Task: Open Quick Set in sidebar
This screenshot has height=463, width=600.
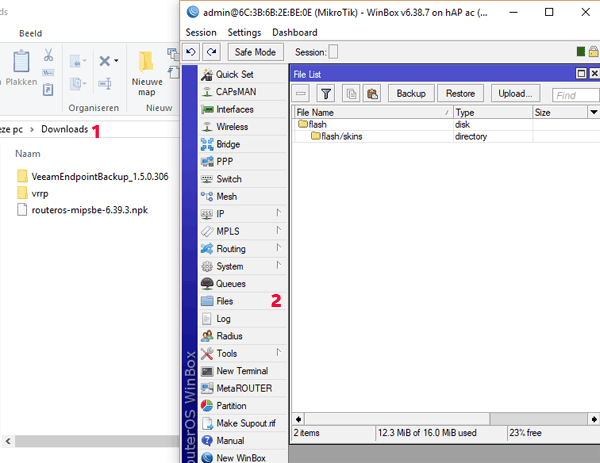Action: coord(243,74)
